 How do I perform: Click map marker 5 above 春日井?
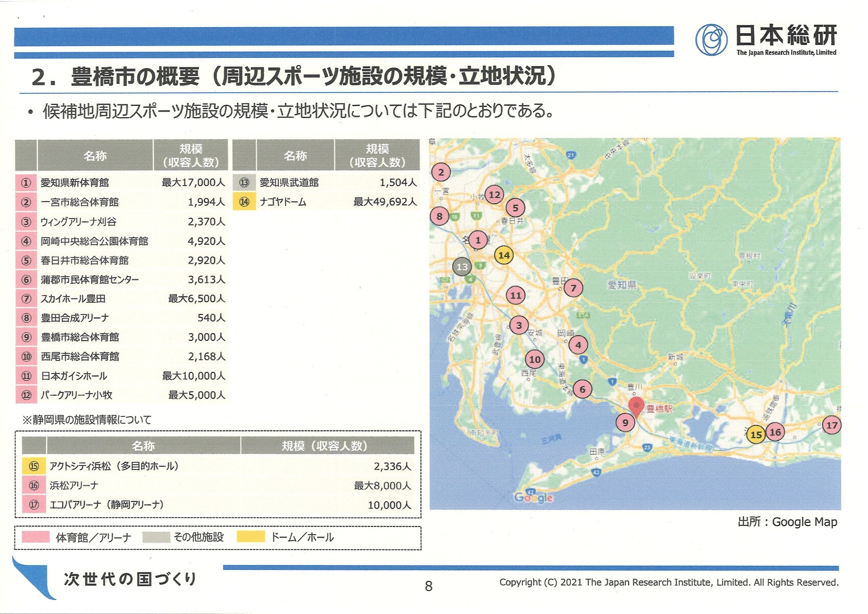[x=516, y=208]
